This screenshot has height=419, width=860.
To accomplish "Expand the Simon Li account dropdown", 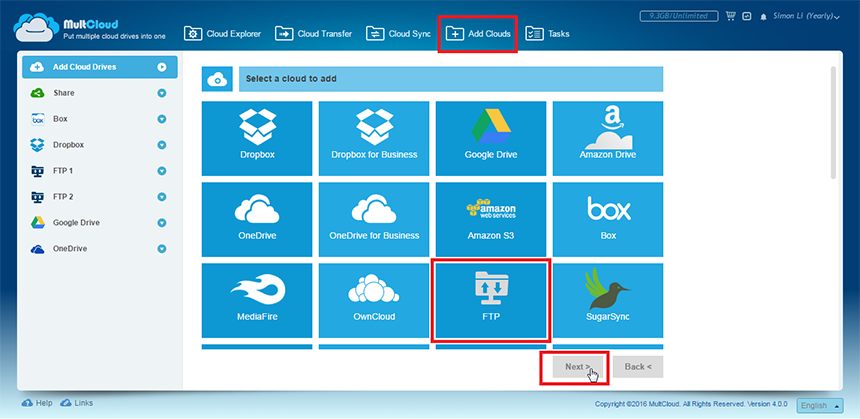I will 806,16.
